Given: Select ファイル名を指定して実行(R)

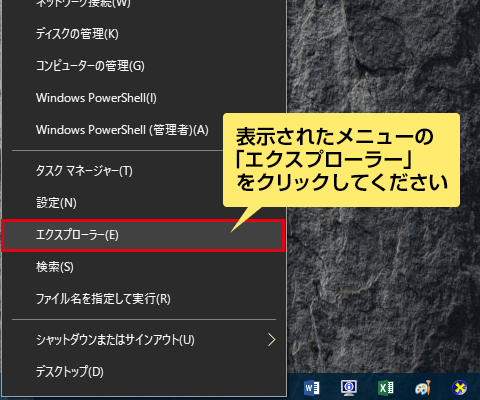Looking at the screenshot, I should 144,299.
